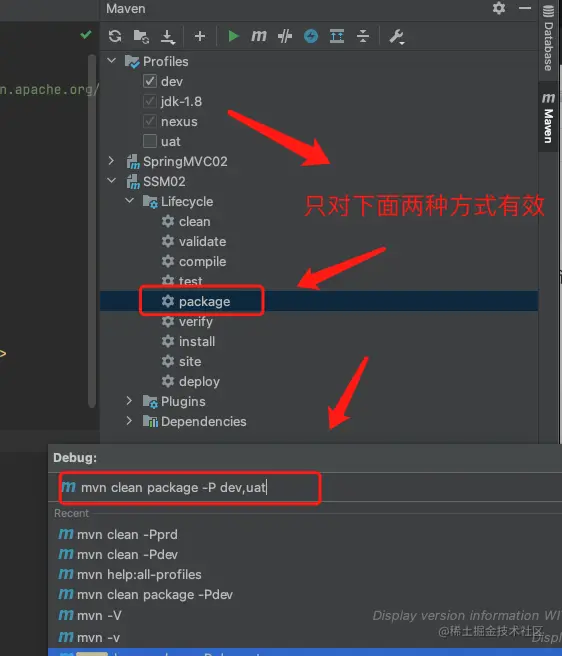
Task: Open Maven Settings wrench icon
Action: point(396,37)
